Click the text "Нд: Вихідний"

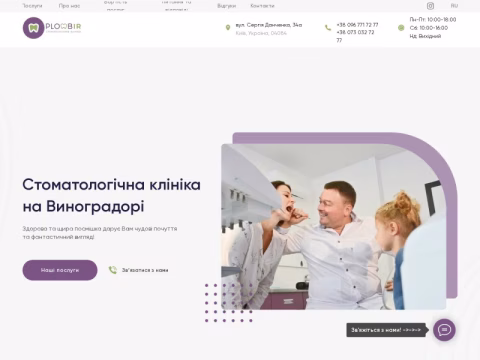pyautogui.click(x=425, y=36)
